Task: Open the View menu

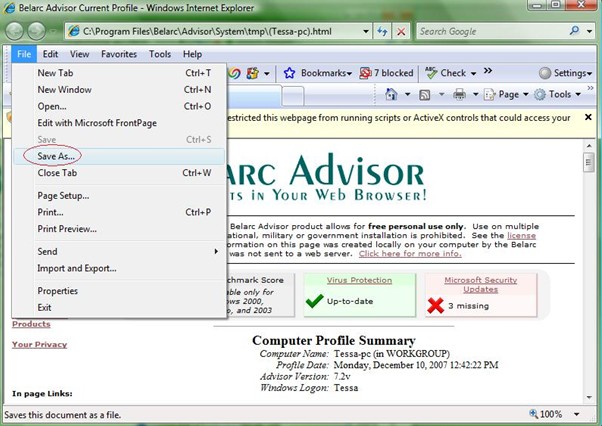Action: (79, 54)
